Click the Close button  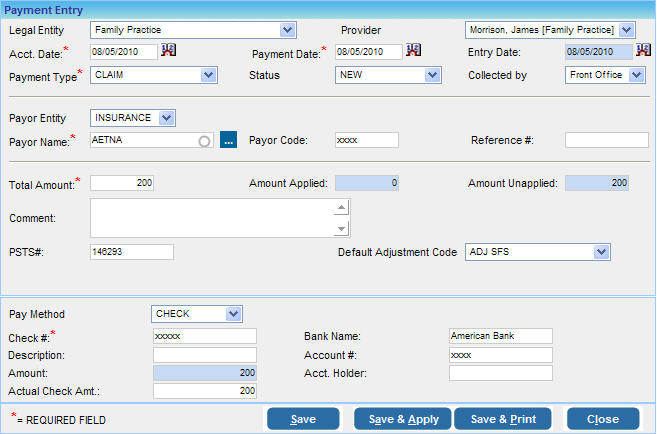[603, 419]
